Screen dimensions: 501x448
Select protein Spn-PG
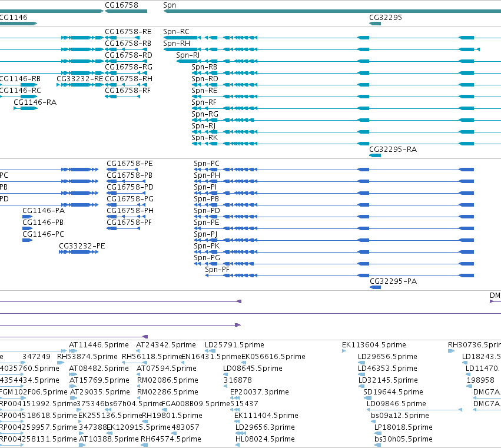coord(207,258)
